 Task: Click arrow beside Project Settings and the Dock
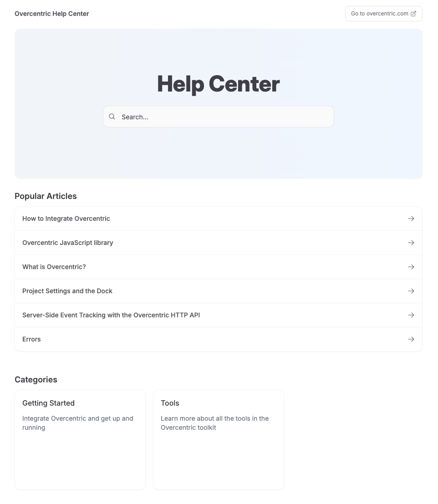tap(411, 291)
